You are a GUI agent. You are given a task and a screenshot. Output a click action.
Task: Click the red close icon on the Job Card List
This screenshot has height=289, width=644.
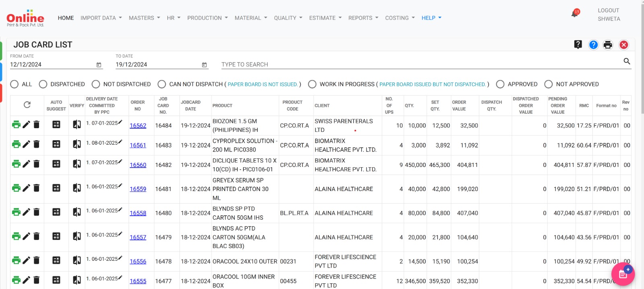pos(623,45)
